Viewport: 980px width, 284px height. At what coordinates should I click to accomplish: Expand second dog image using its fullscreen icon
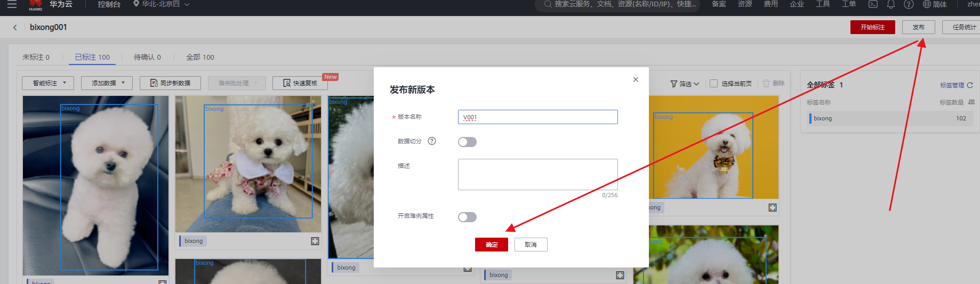point(315,241)
